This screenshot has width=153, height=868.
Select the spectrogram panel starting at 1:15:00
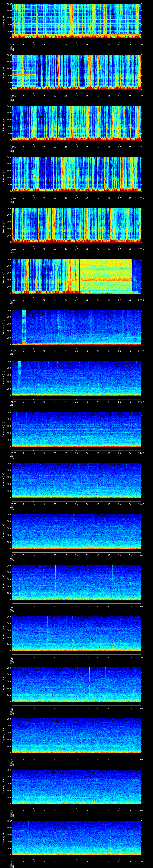tap(77, 72)
